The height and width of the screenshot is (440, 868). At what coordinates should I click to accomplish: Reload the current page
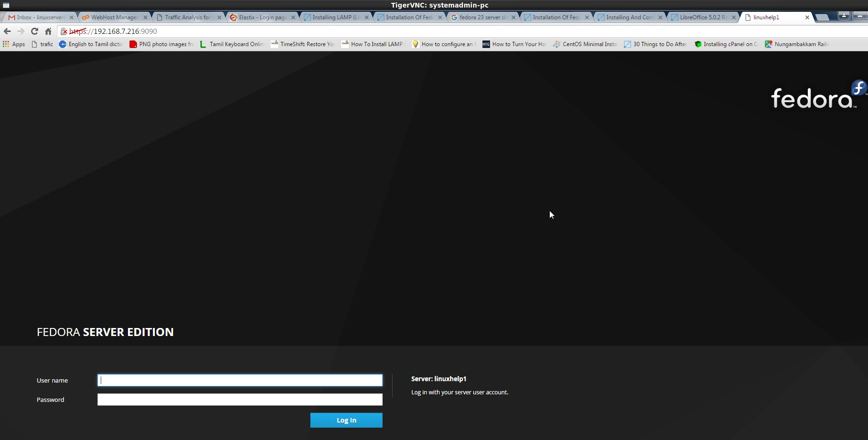(34, 31)
